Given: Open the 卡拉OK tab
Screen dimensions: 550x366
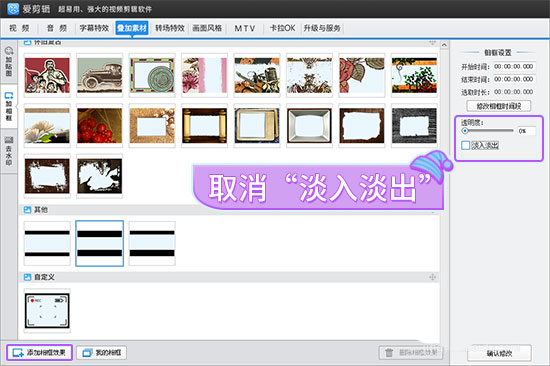Looking at the screenshot, I should pyautogui.click(x=282, y=28).
